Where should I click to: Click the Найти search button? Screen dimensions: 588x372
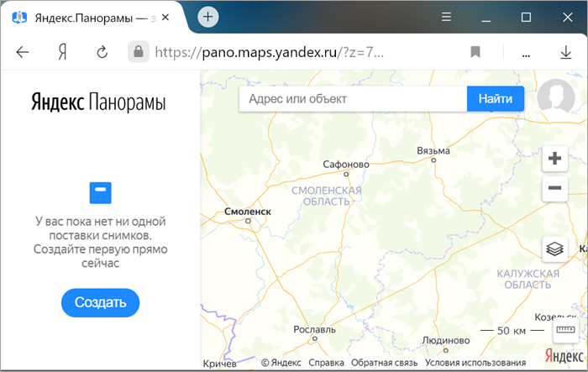[x=496, y=99]
